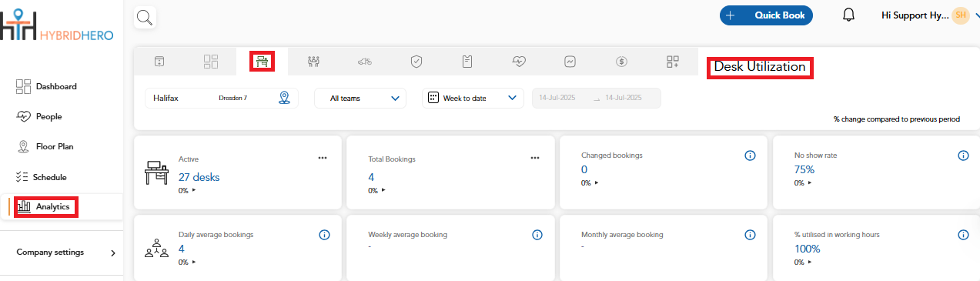The width and height of the screenshot is (980, 281).
Task: Show info for % utilised in working hours
Action: (962, 235)
